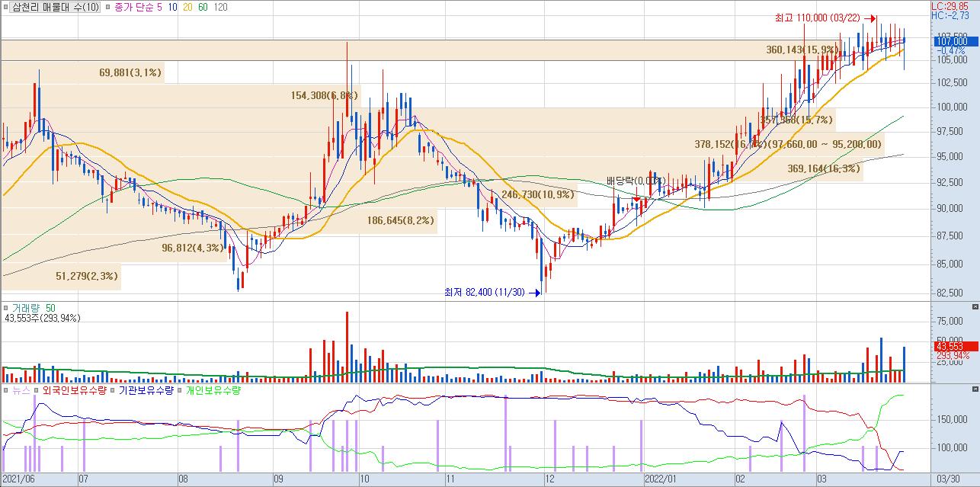Close the volume (거래량) panel
Screen dimensions: 980x487
pos(975,306)
